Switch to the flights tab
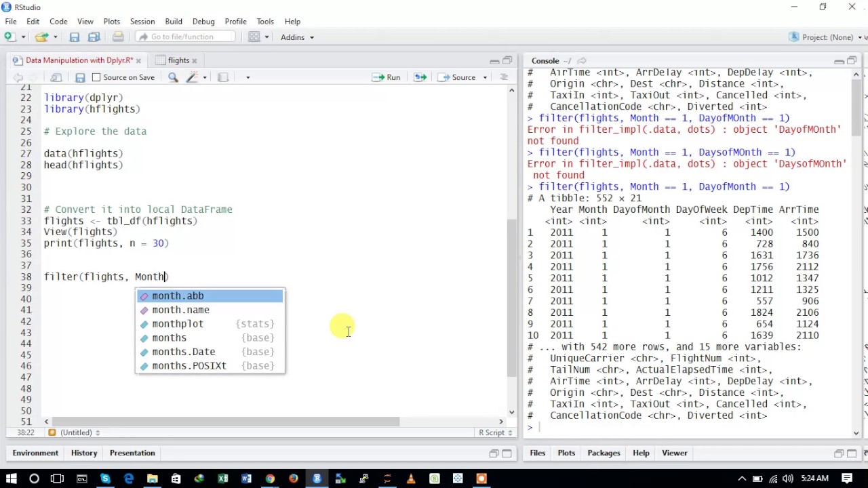 click(178, 60)
